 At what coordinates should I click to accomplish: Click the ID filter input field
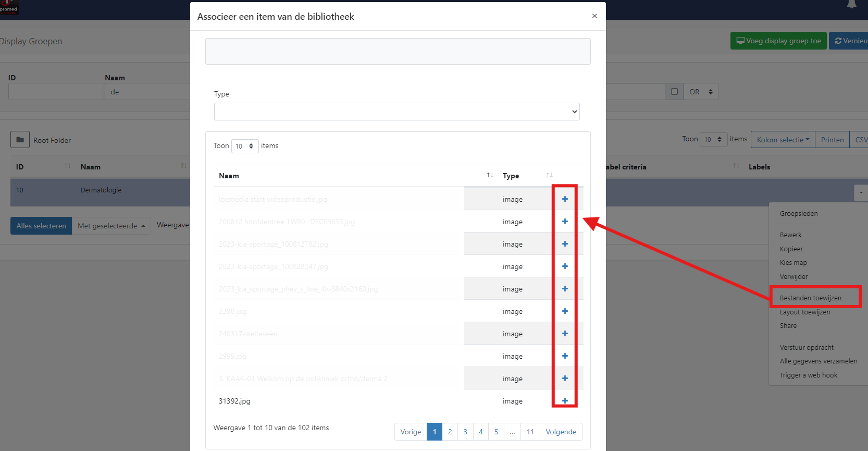coord(55,92)
